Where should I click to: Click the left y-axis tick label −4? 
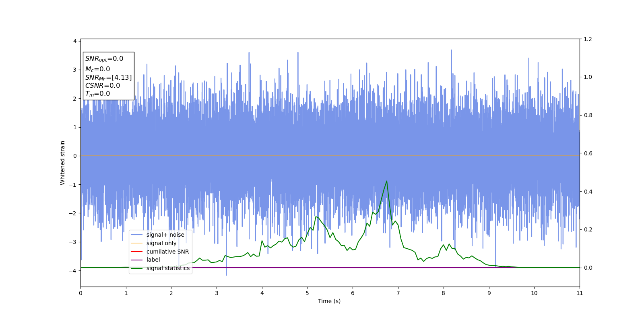(73, 271)
